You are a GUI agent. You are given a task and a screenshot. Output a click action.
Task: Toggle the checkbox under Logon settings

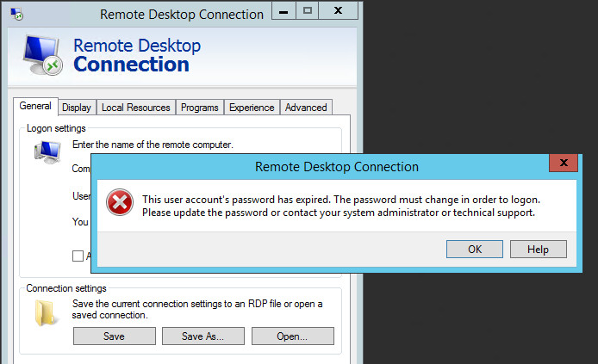click(78, 256)
